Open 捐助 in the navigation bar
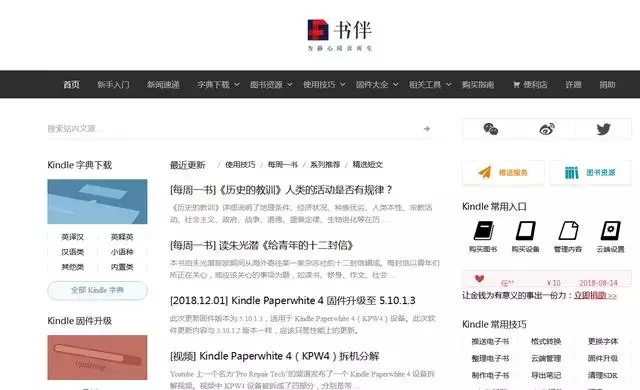 (x=607, y=85)
